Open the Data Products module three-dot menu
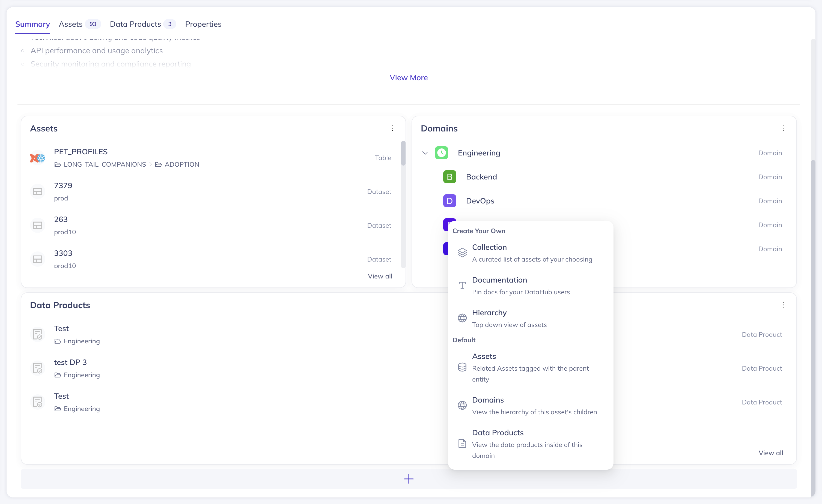This screenshot has height=504, width=822. pos(783,305)
